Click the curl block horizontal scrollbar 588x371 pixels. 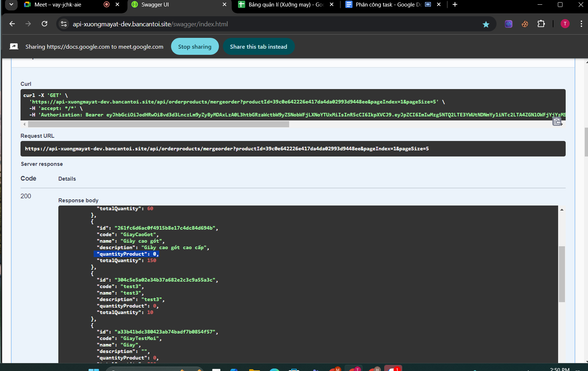(x=158, y=124)
